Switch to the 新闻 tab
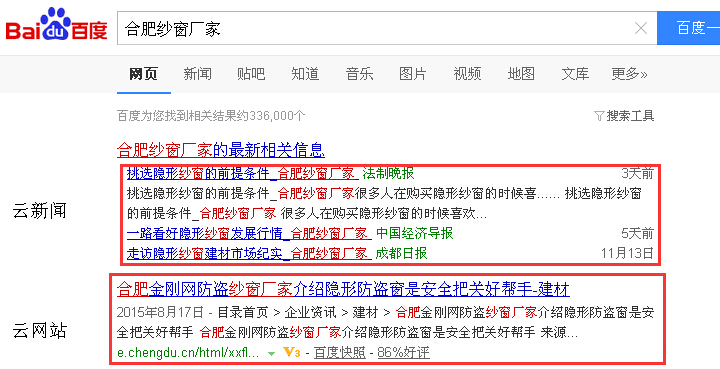This screenshot has height=369, width=720. click(x=197, y=73)
